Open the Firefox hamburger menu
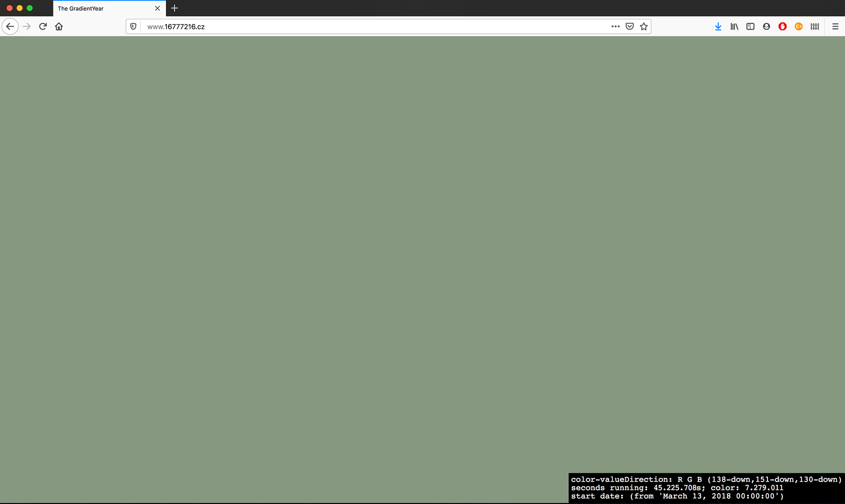The height and width of the screenshot is (504, 845). click(835, 26)
